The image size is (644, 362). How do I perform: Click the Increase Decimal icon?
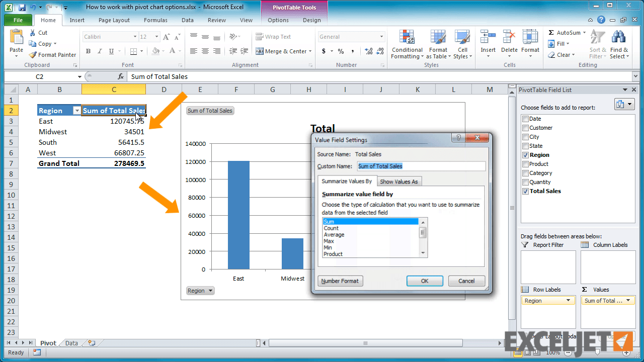(367, 52)
